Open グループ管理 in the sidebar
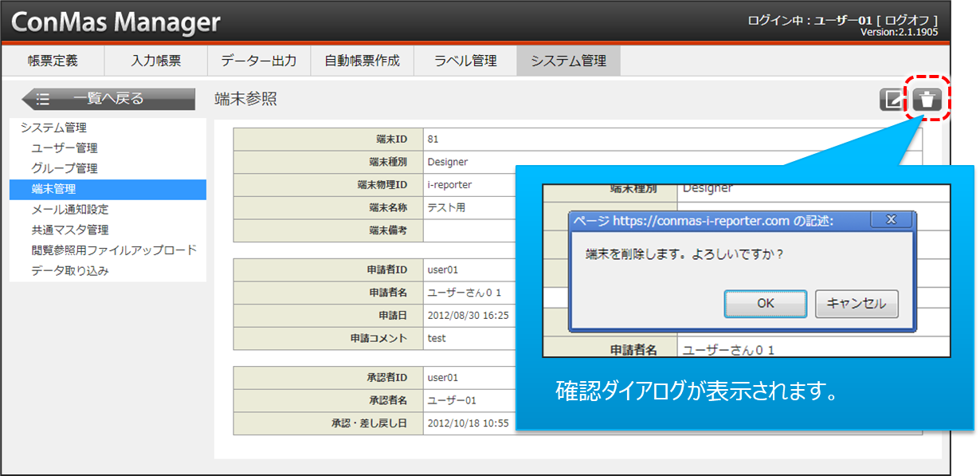The image size is (980, 476). pos(65,169)
